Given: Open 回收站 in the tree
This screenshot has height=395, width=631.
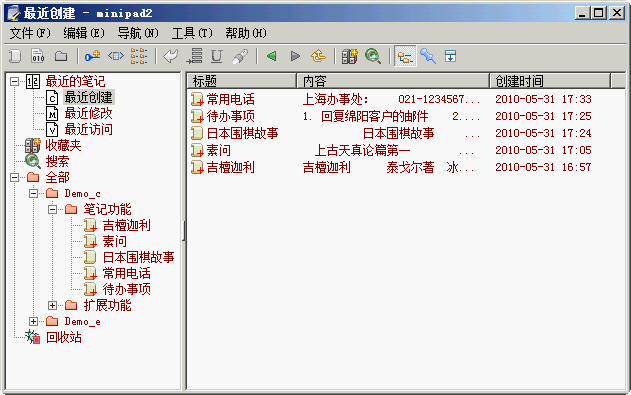Looking at the screenshot, I should [x=64, y=337].
